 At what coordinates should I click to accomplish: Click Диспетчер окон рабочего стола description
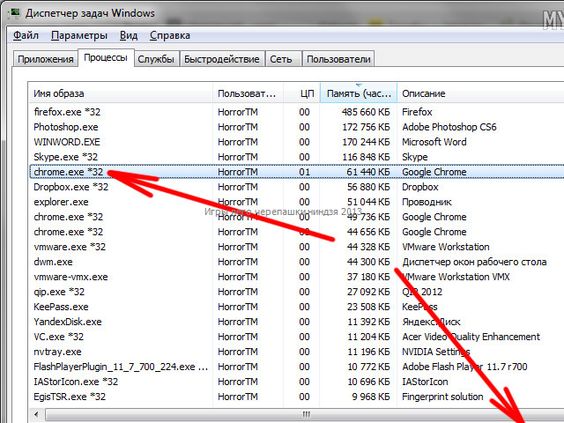pos(474,262)
